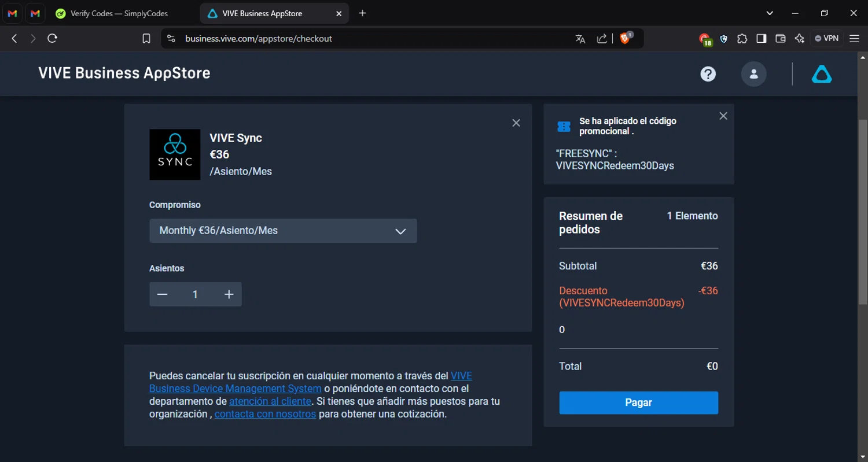
Task: Click the Total €0 amount
Action: point(712,367)
